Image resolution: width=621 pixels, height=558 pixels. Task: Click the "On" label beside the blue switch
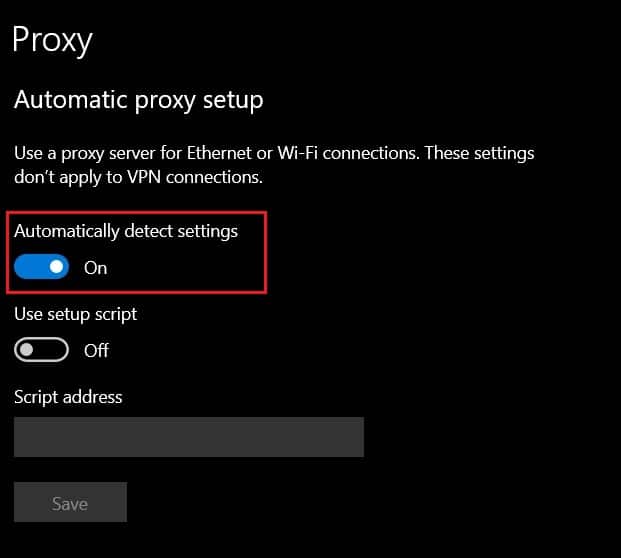pyautogui.click(x=95, y=268)
